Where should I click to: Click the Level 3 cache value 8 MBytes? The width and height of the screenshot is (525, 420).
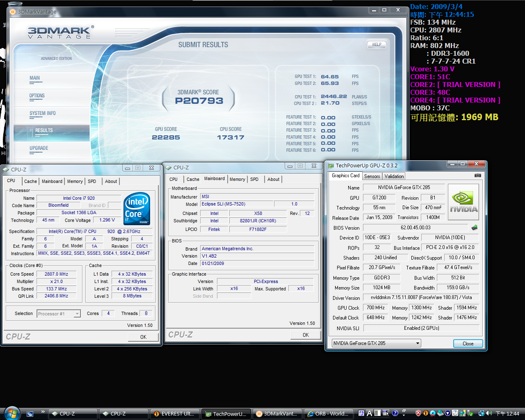pos(132,296)
